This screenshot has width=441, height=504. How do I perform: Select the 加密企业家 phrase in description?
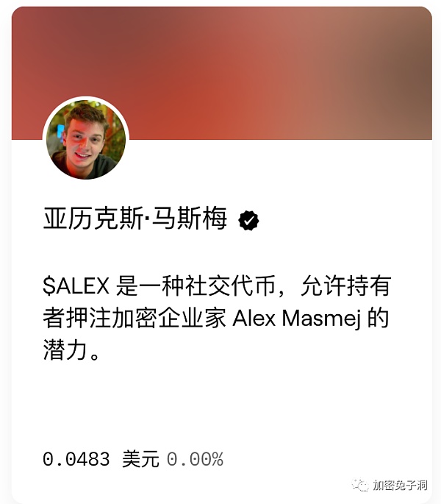(169, 318)
